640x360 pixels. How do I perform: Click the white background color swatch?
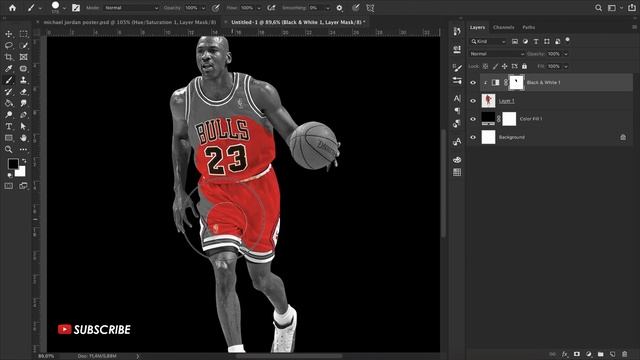21,172
